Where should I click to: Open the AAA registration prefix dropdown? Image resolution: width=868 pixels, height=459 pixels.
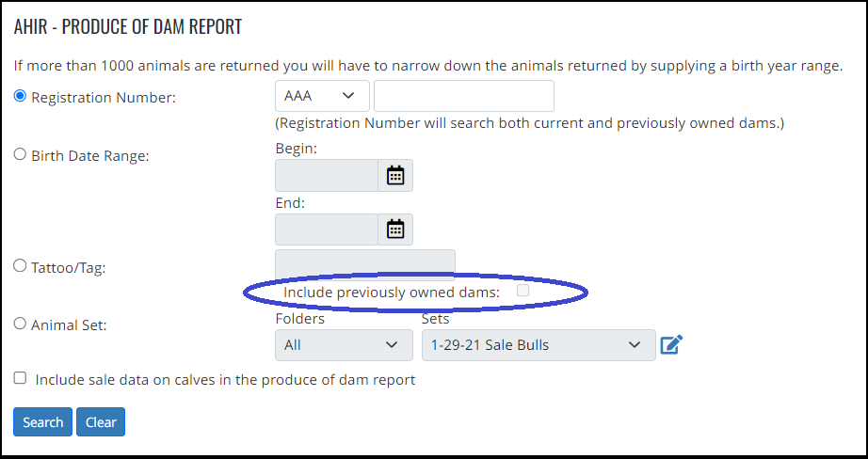point(322,96)
